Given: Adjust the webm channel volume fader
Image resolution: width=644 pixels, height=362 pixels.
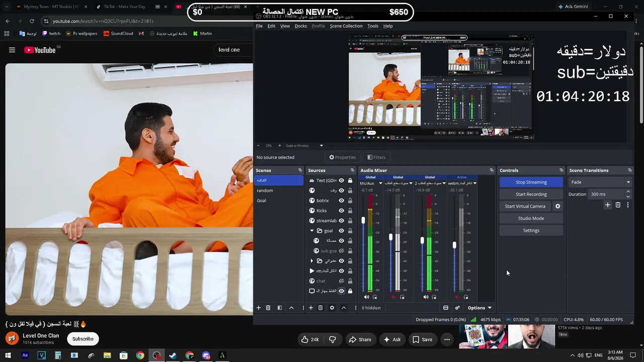Looking at the screenshot, I should [454, 245].
